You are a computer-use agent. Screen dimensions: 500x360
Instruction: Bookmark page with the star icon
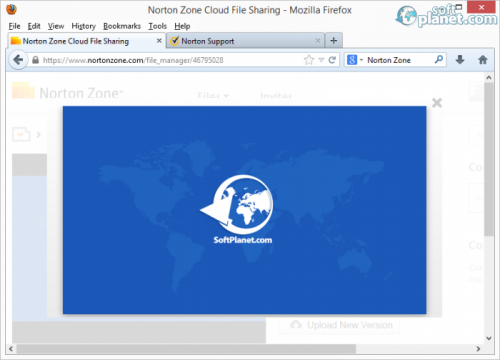tap(309, 60)
